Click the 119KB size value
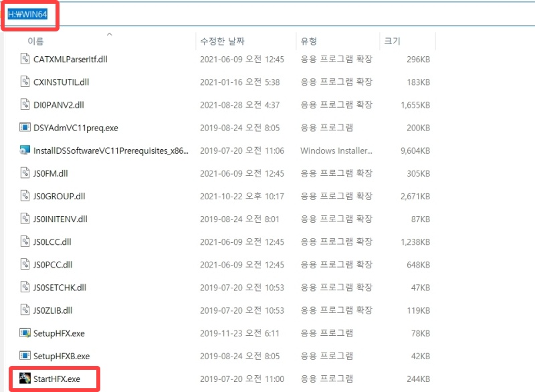This screenshot has width=535, height=392. (419, 311)
